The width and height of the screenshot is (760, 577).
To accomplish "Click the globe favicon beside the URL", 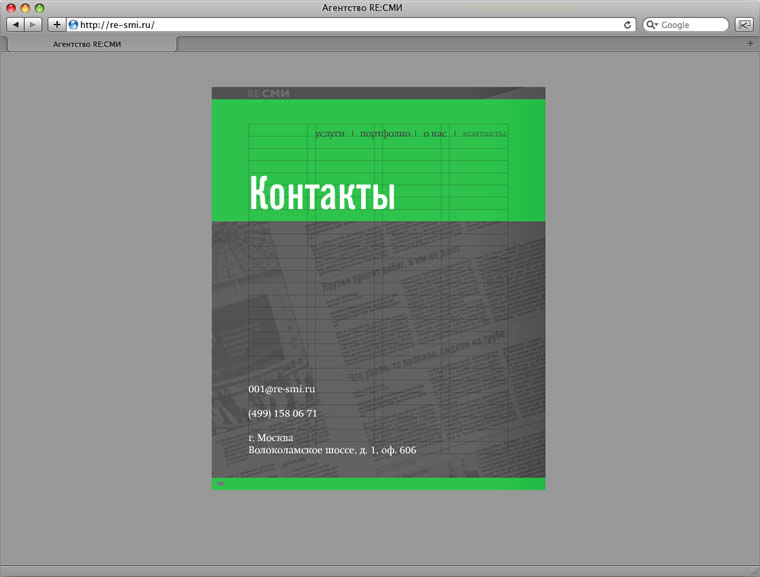I will [x=73, y=24].
